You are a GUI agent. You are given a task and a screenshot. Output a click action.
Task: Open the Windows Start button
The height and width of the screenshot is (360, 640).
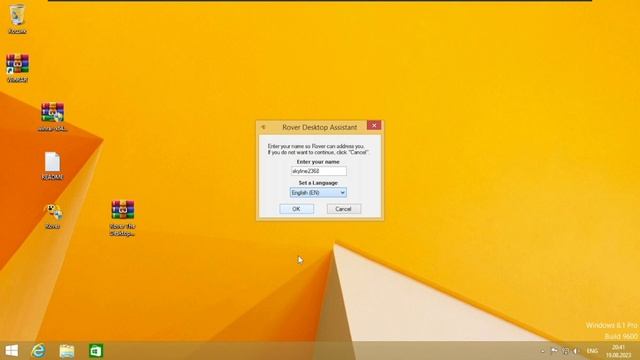coord(11,351)
